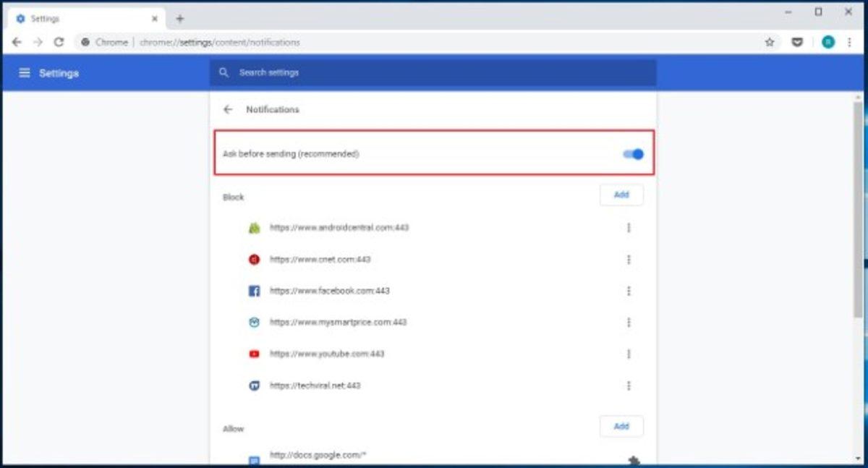Click the YouTube site icon
This screenshot has height=468, width=868.
(x=254, y=354)
